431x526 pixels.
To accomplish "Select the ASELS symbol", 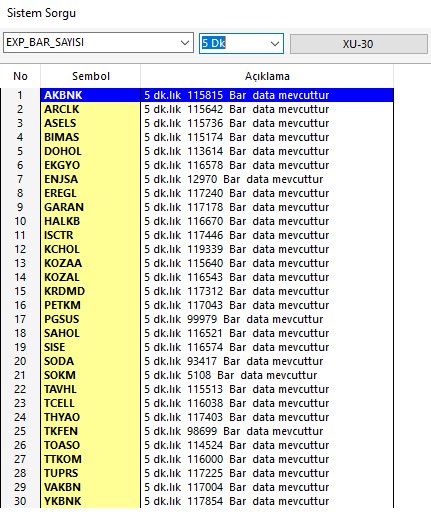I will (60, 123).
